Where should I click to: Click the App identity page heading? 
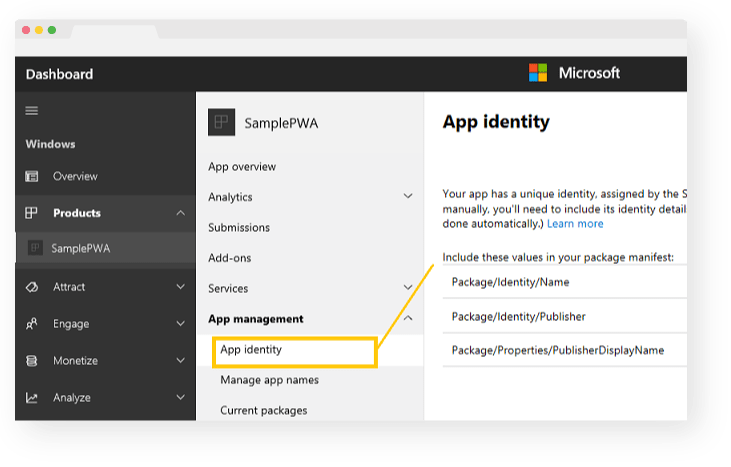[x=496, y=122]
